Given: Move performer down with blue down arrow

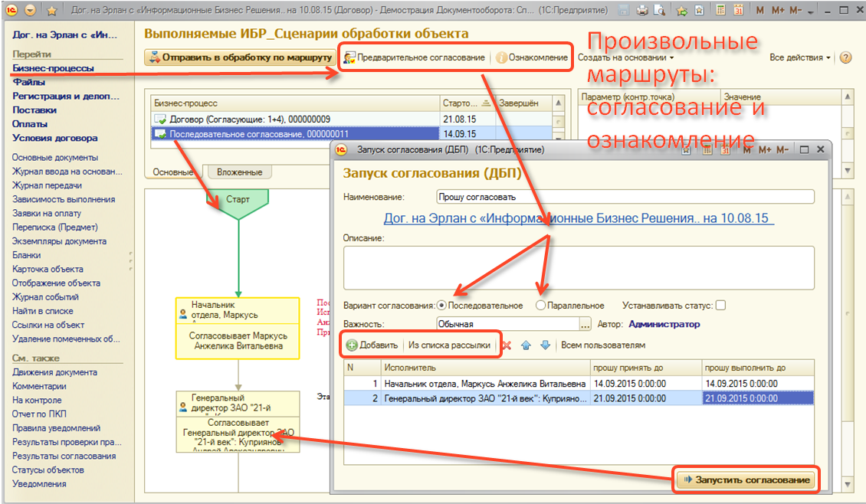Looking at the screenshot, I should point(545,345).
